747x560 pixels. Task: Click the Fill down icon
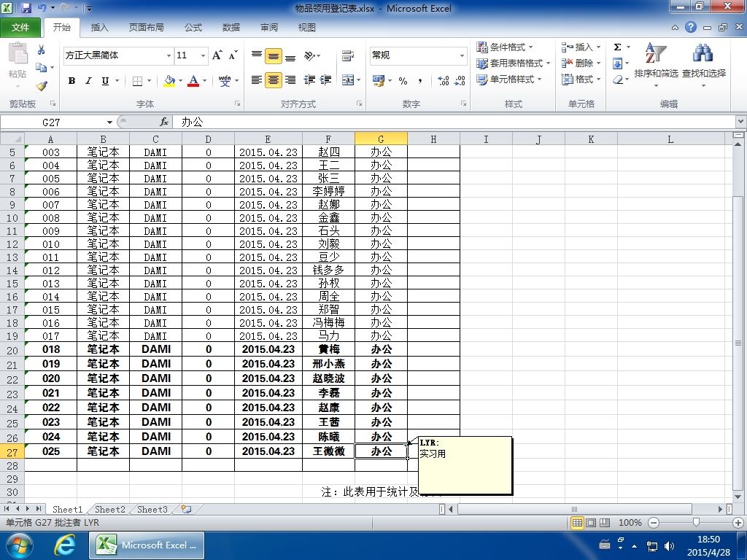point(617,63)
